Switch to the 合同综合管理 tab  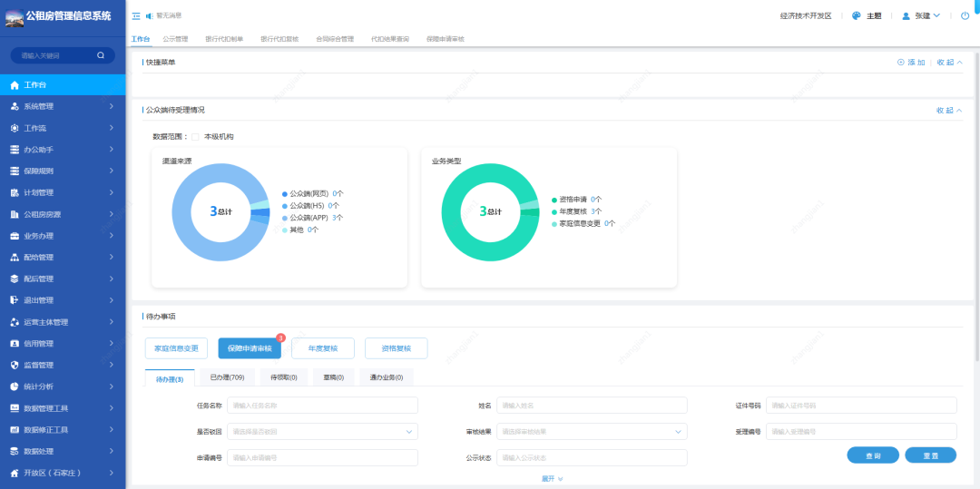[x=335, y=39]
